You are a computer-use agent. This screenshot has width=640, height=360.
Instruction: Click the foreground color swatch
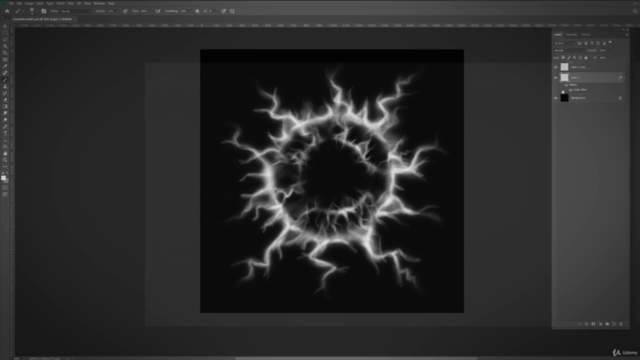point(3,178)
